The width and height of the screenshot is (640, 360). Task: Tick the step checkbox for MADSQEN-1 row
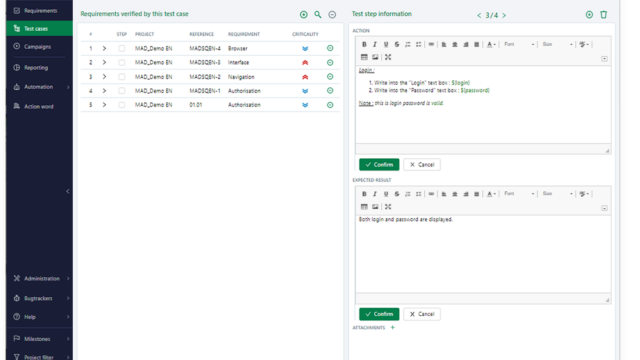click(x=122, y=91)
